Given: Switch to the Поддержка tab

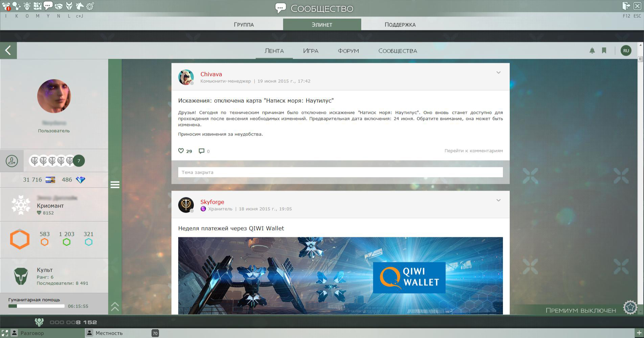Looking at the screenshot, I should click(x=400, y=25).
